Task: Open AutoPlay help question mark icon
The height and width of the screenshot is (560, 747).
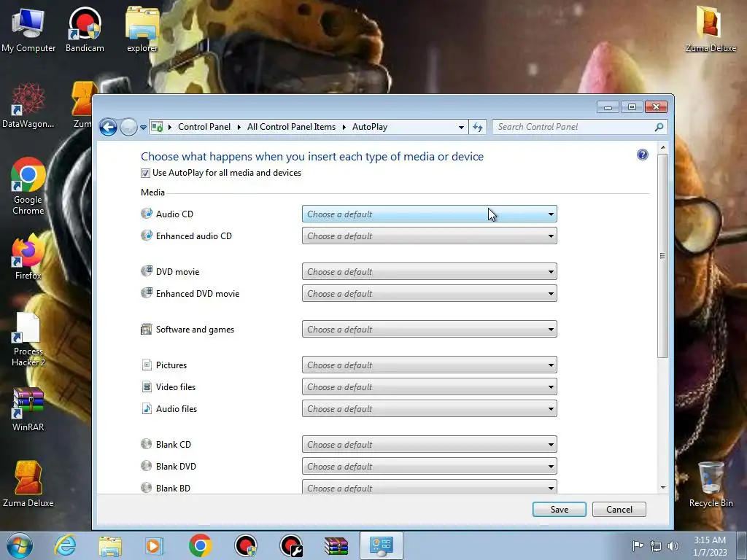Action: pos(642,155)
